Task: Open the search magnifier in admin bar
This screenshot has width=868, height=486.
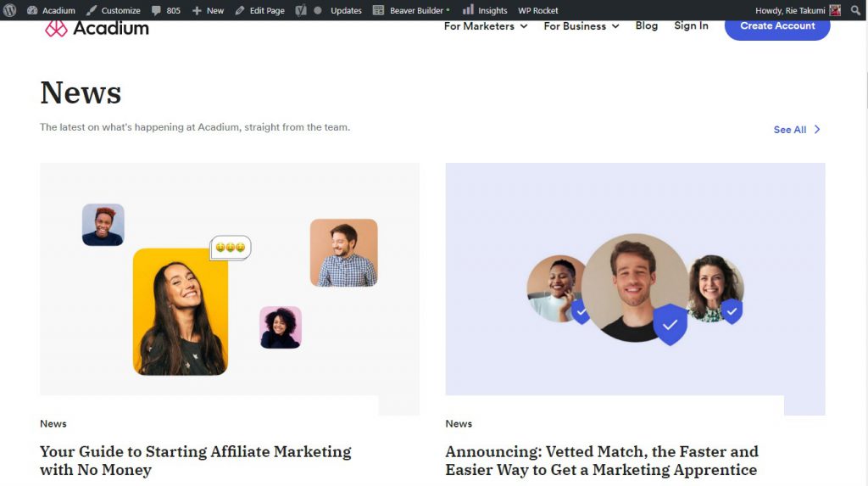Action: click(855, 10)
